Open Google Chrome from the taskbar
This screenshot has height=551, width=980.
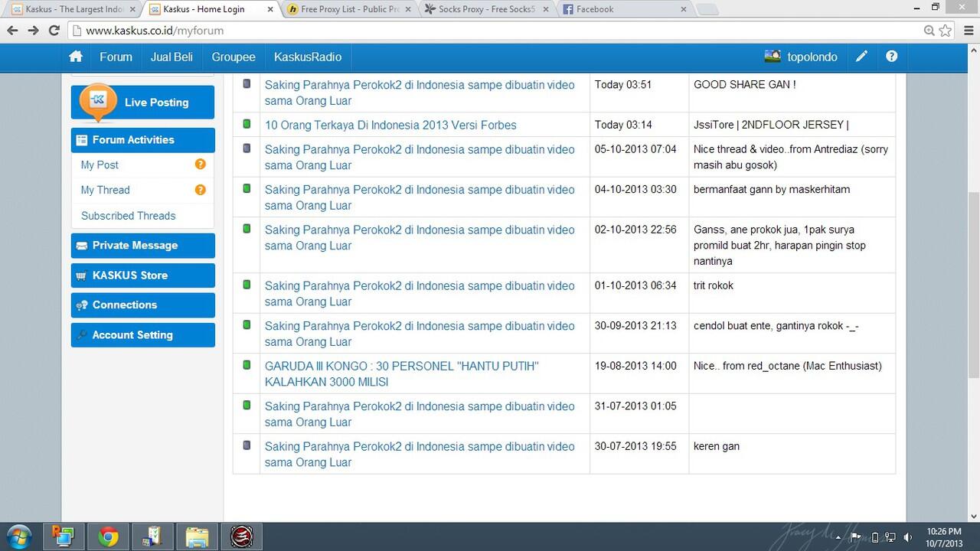(108, 537)
